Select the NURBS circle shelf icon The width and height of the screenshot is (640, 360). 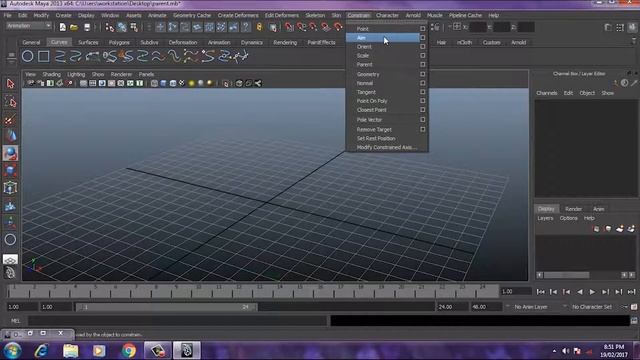[27, 56]
